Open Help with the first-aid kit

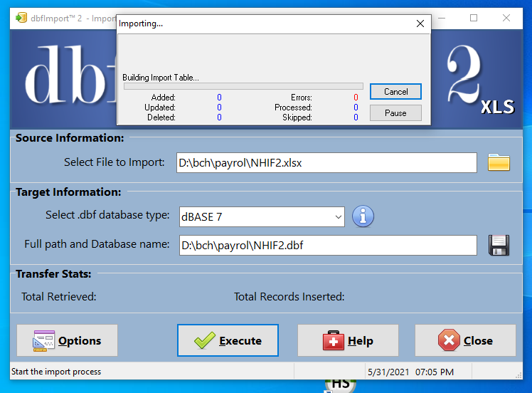(348, 340)
